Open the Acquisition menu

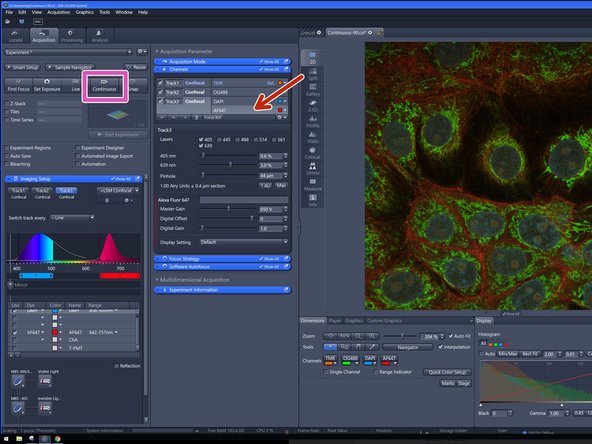point(59,12)
